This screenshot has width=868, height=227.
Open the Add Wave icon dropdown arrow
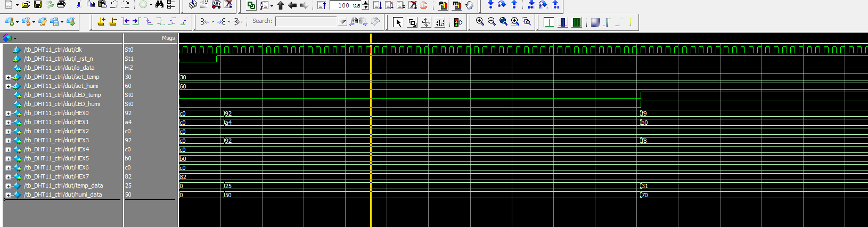pos(17,22)
